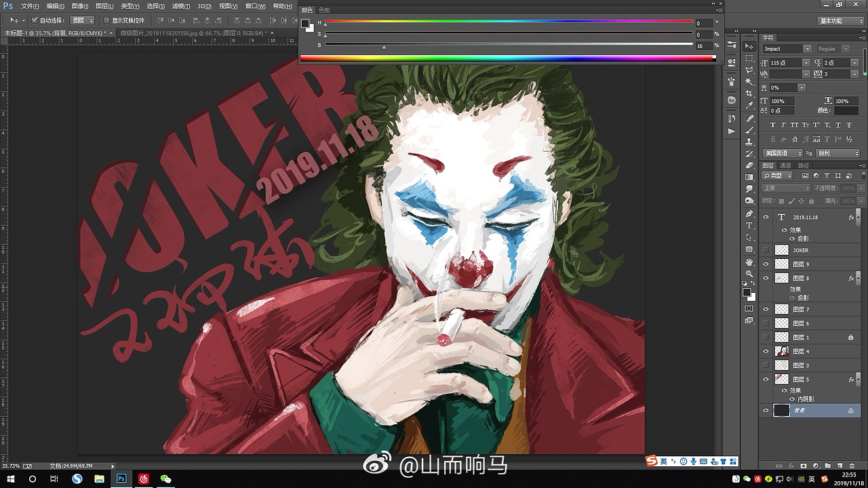Open the 图层 auto-select target dropdown

pos(83,20)
